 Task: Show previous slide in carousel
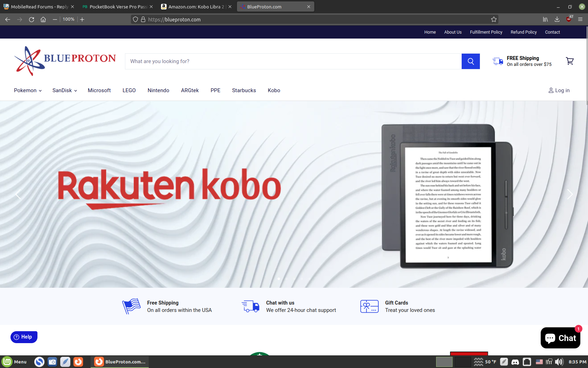(18, 194)
